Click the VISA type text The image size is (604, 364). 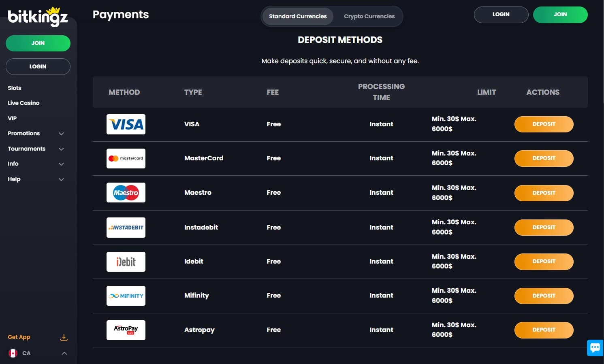pos(192,124)
